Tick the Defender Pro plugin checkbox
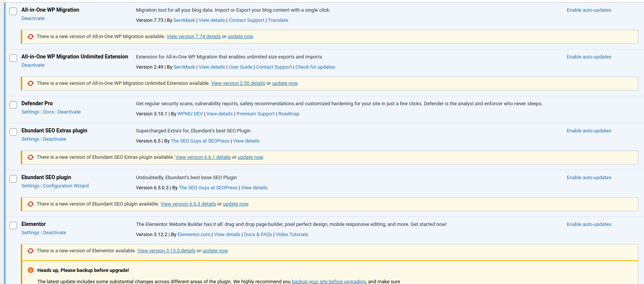 click(13, 105)
